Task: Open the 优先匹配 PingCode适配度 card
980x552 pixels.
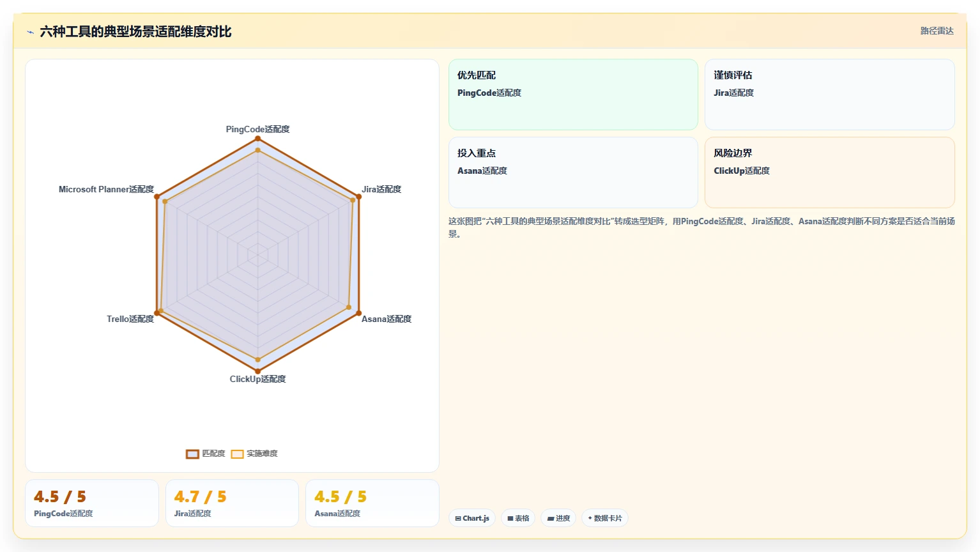Action: [573, 95]
